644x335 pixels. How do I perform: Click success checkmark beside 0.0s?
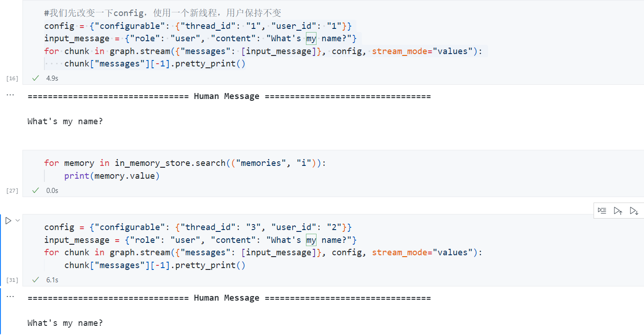pyautogui.click(x=36, y=190)
